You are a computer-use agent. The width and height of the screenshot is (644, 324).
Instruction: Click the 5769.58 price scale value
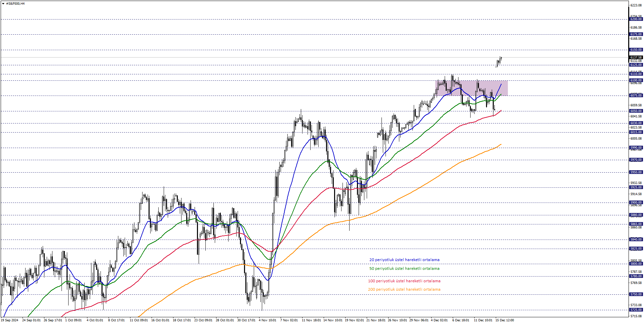636,283
